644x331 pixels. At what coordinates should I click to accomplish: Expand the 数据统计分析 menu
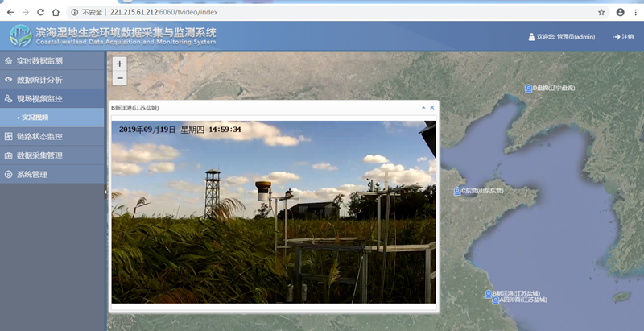(x=51, y=80)
